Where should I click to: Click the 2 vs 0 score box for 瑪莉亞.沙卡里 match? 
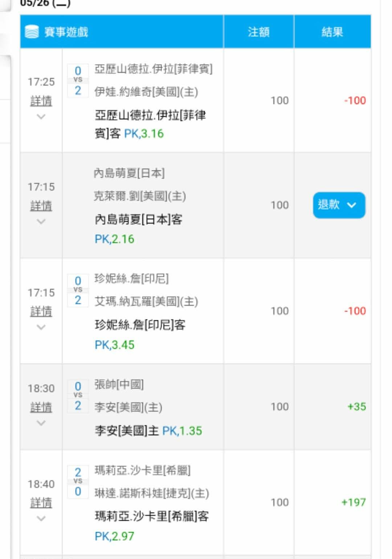[78, 482]
